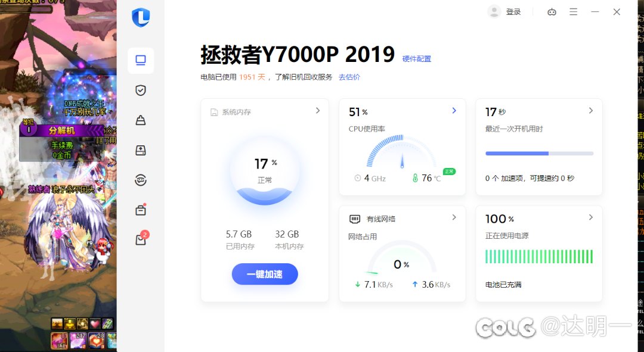Click the 正在使用电源 label
The width and height of the screenshot is (644, 352).
(x=507, y=235)
